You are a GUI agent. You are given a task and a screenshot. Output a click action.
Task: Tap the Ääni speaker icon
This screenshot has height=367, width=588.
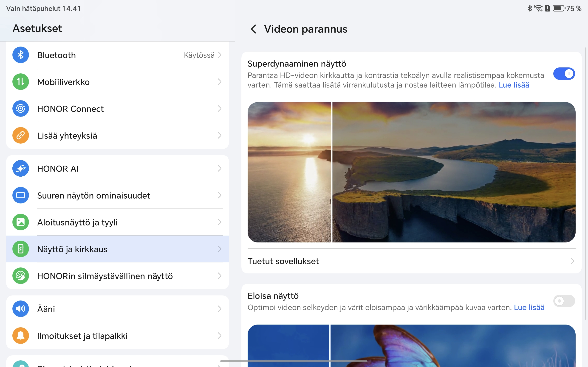click(x=21, y=309)
